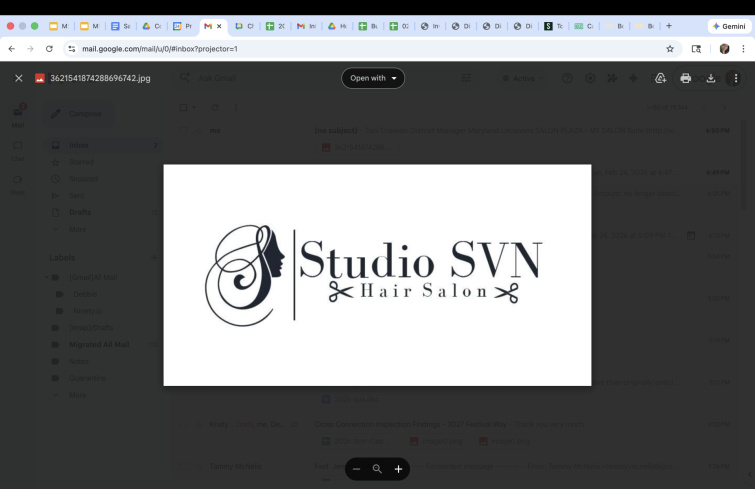Open the Gemini button in Chrome
The height and width of the screenshot is (489, 755).
click(729, 26)
